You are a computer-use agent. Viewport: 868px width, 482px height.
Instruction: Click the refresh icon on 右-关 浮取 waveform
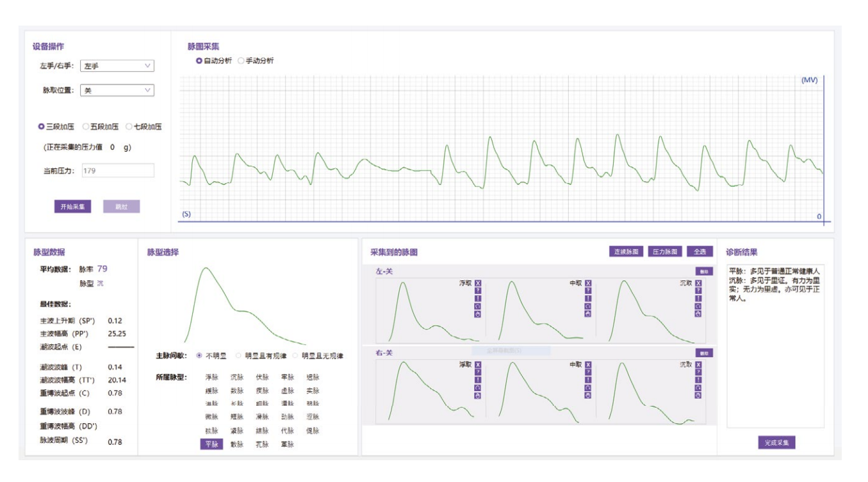tap(478, 387)
